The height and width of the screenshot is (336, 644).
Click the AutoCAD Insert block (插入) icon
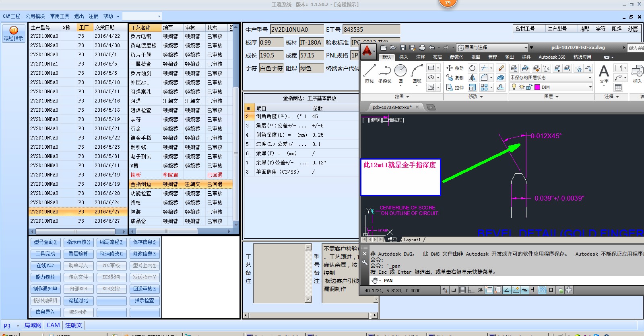[637, 74]
